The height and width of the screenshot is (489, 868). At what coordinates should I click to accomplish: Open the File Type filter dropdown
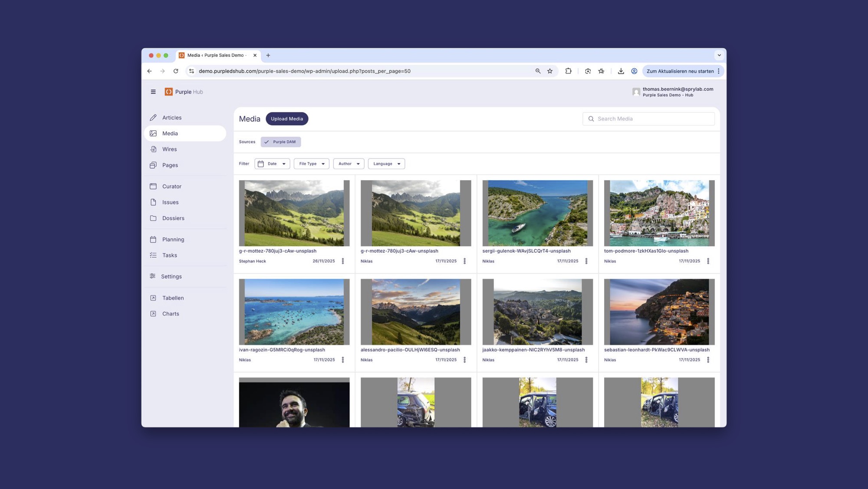[x=311, y=164]
